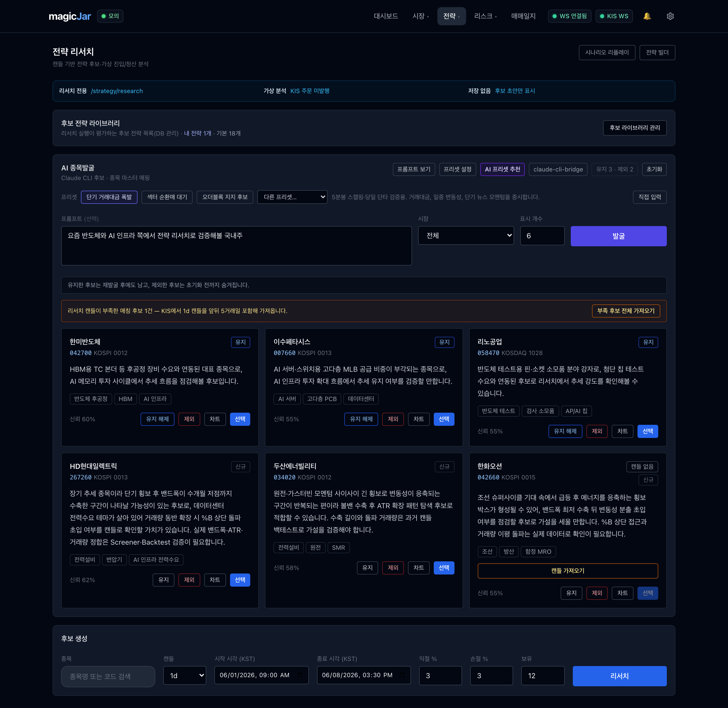
Task: Toggle 유지 on 두산에너빌리티 card
Action: [367, 568]
